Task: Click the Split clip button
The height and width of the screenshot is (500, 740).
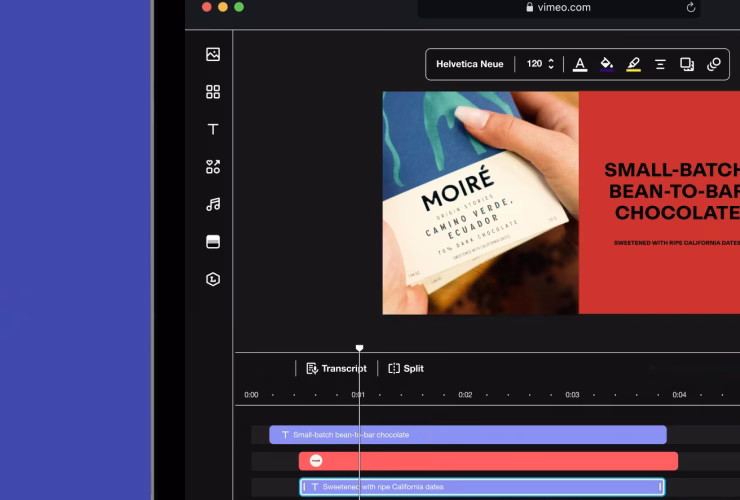Action: [x=406, y=368]
